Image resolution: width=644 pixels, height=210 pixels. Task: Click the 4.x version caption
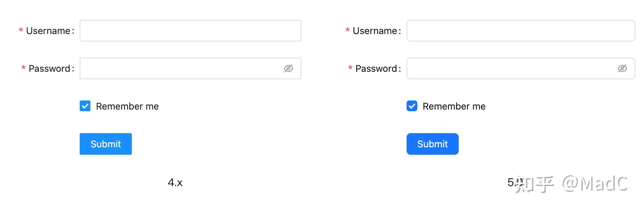click(x=175, y=182)
